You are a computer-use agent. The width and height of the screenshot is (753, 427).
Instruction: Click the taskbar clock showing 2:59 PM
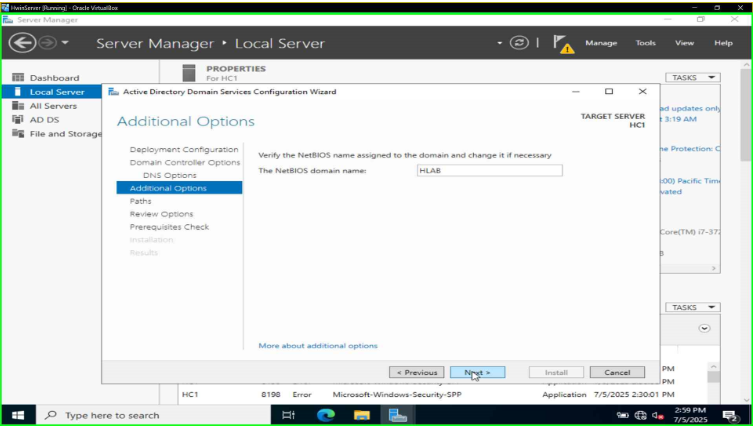690,415
